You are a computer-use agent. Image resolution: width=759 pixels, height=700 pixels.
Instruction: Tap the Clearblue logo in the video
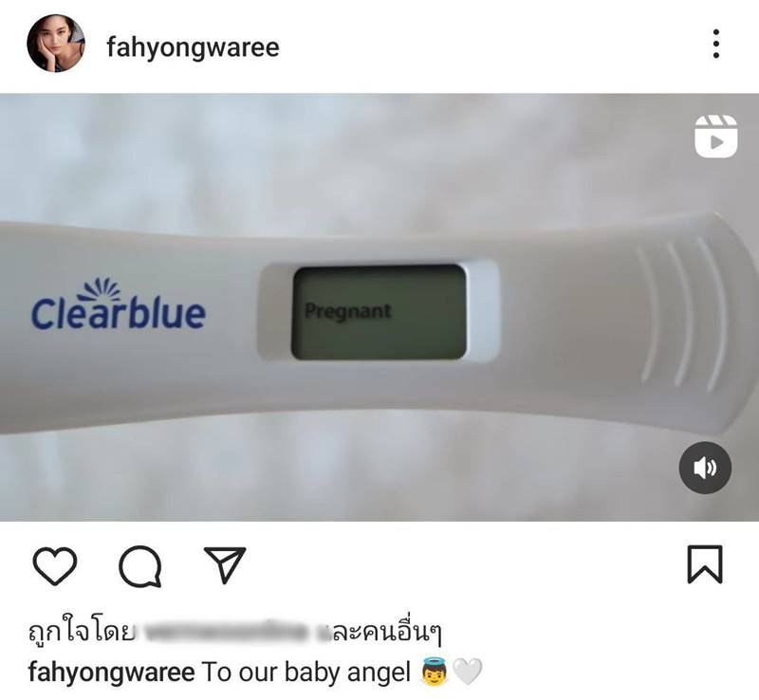(119, 305)
